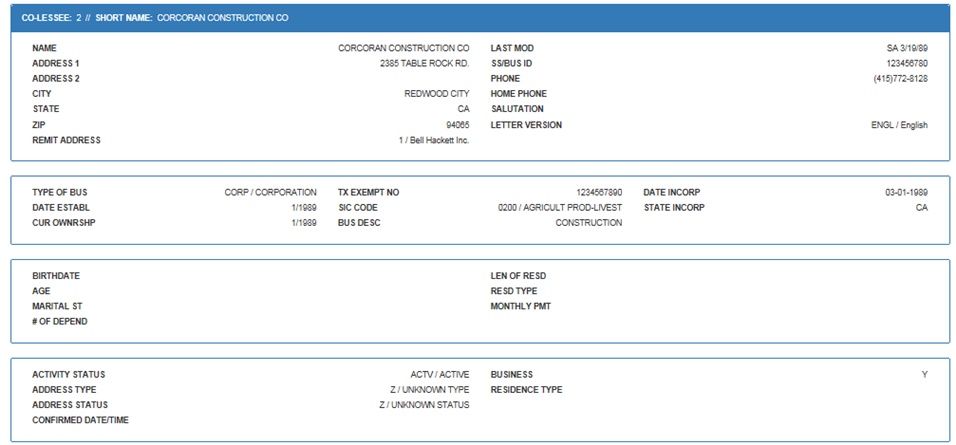Click activity status ACTV / ACTIVE
This screenshot has height=445, width=956.
(440, 374)
